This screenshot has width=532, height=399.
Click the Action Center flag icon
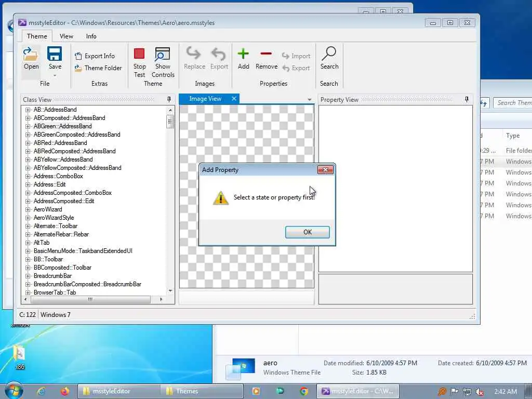point(454,392)
